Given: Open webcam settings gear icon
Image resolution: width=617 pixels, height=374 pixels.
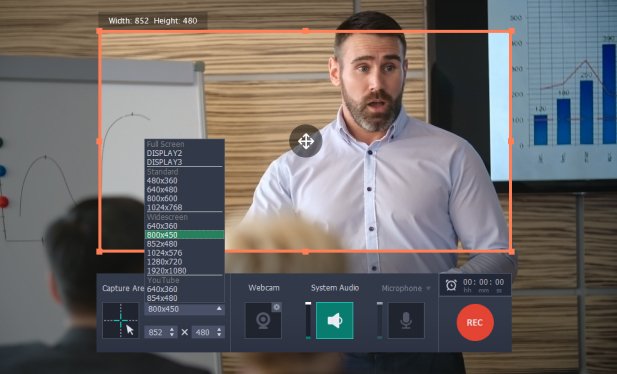Looking at the screenshot, I should pyautogui.click(x=276, y=307).
